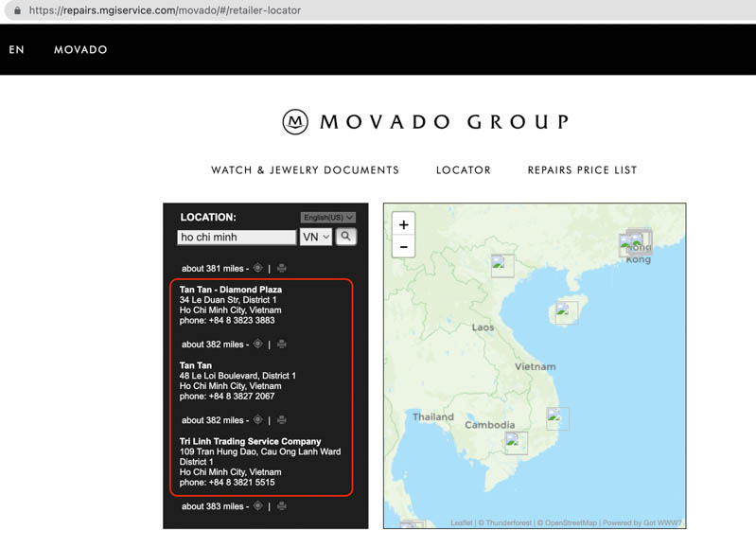The width and height of the screenshot is (756, 548).
Task: Go to the Locator tab
Action: click(x=463, y=170)
